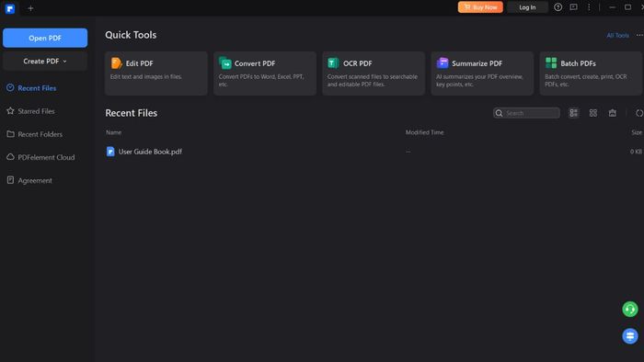Click the orange Edit PDF icon
This screenshot has width=644, height=362.
point(116,62)
